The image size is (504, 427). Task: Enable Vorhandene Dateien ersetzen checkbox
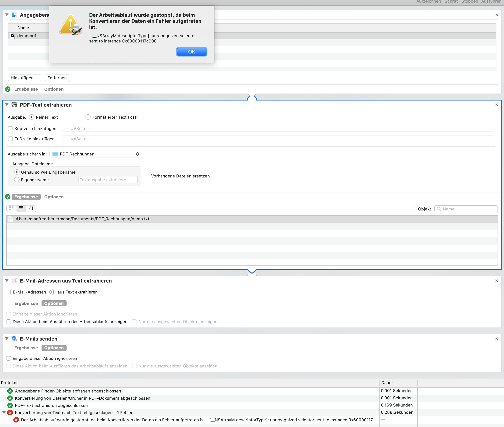(x=147, y=176)
